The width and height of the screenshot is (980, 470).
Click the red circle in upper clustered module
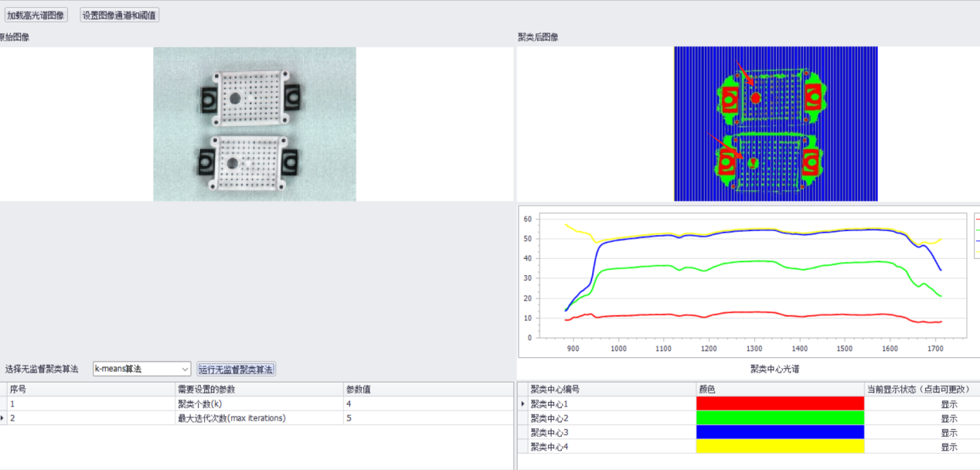click(755, 98)
